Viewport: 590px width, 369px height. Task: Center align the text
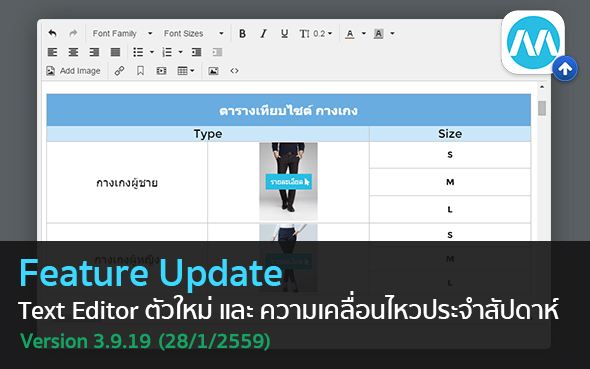(73, 52)
